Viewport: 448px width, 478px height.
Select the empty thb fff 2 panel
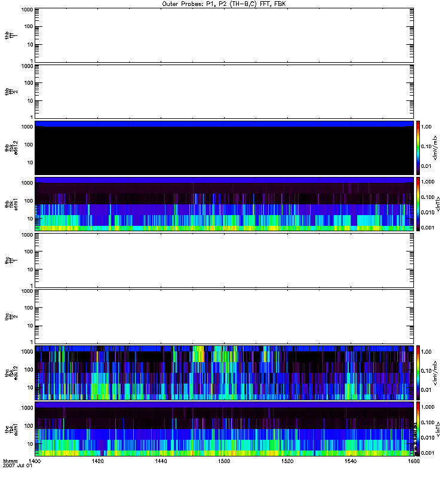(224, 91)
